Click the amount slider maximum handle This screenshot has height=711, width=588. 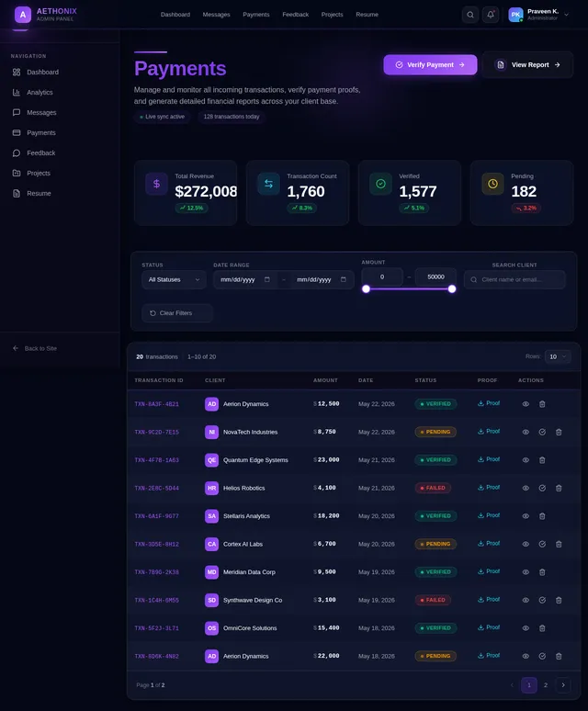452,289
